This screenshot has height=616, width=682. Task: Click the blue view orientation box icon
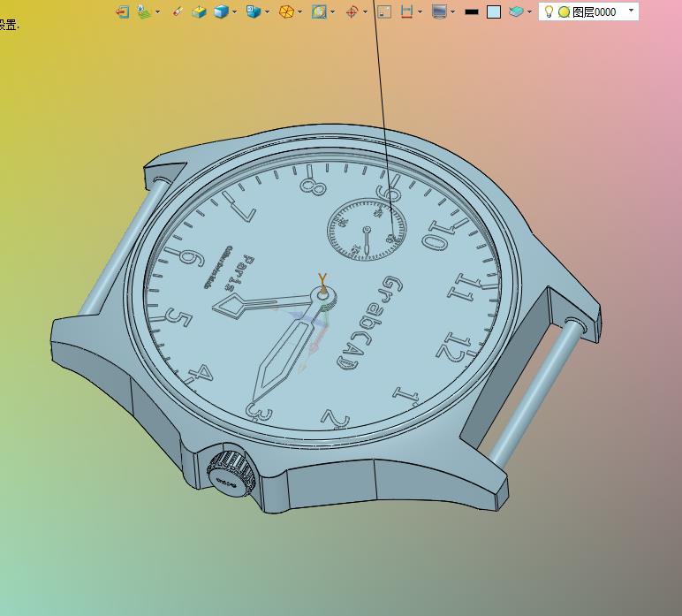coord(254,11)
